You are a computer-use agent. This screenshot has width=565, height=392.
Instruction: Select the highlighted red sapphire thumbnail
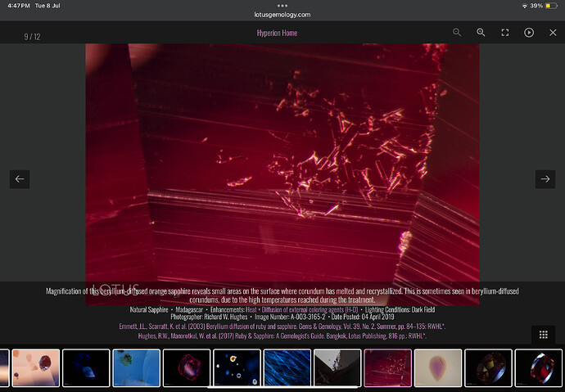pyautogui.click(x=387, y=368)
